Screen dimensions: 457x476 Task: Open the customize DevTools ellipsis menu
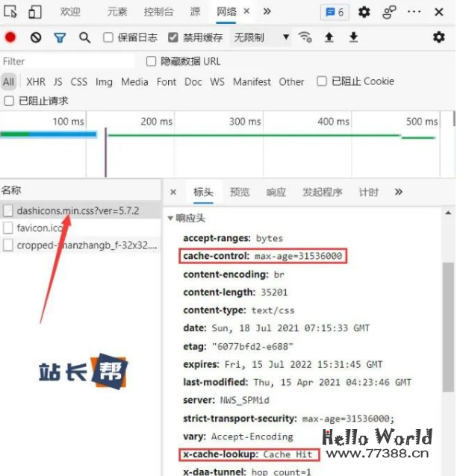coord(414,12)
